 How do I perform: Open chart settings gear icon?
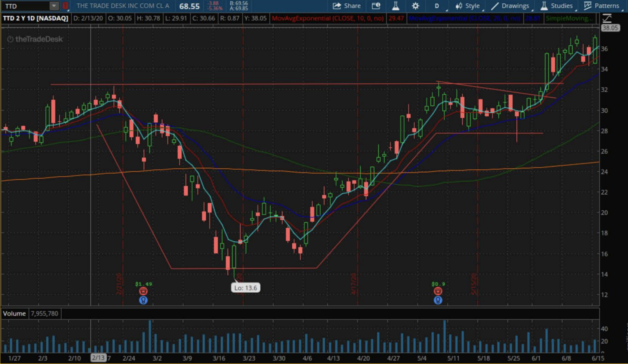[x=415, y=6]
